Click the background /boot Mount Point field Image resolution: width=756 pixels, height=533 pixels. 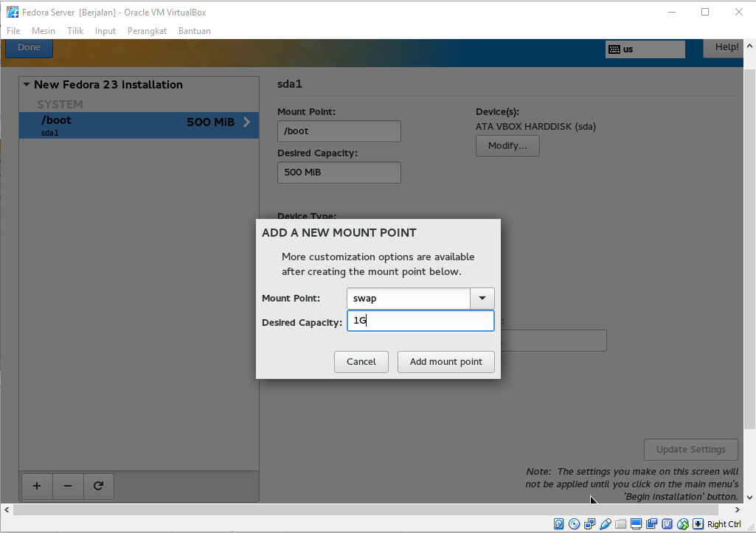click(x=339, y=131)
